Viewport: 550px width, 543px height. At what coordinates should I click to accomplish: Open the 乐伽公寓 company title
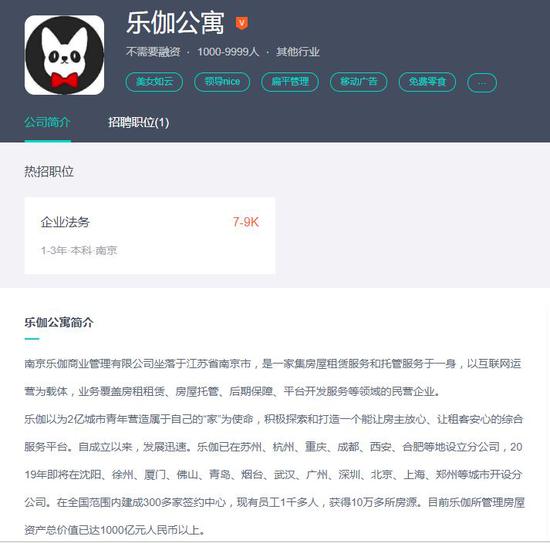click(x=175, y=23)
